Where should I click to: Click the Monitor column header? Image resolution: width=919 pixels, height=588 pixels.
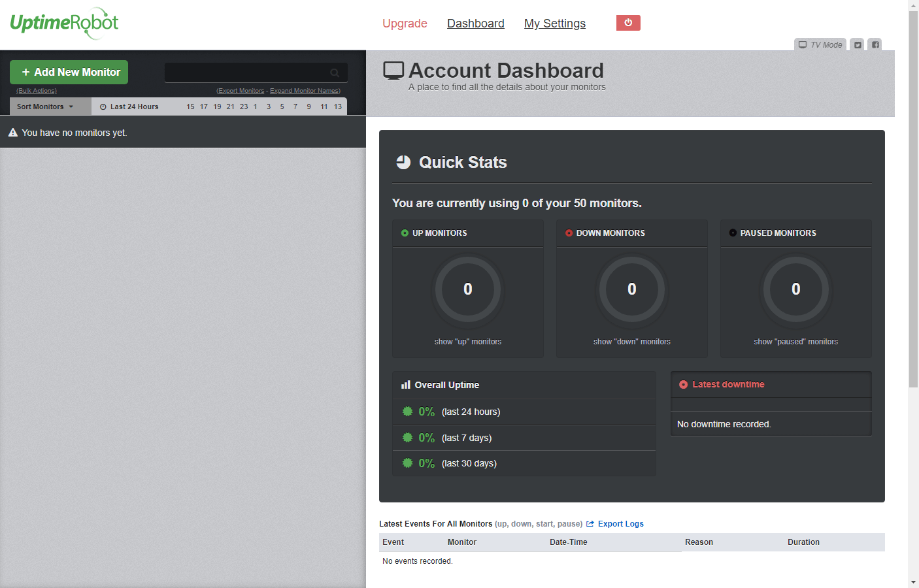[x=461, y=542]
